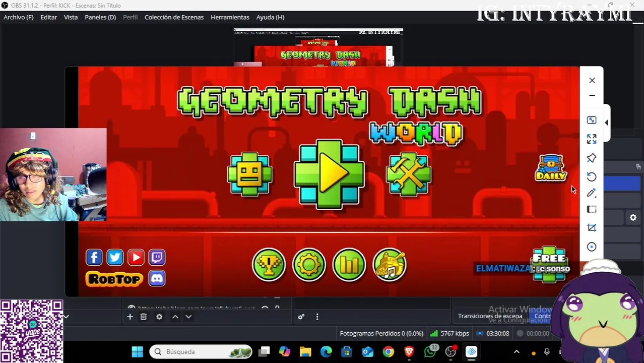The image size is (644, 363).
Task: Open the Facebook link in the game menu
Action: coord(94,258)
